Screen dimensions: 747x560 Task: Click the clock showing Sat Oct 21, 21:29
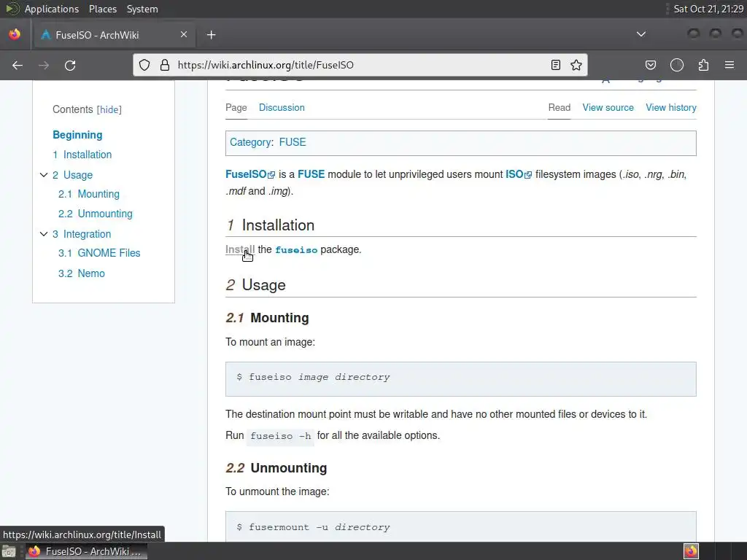(708, 9)
